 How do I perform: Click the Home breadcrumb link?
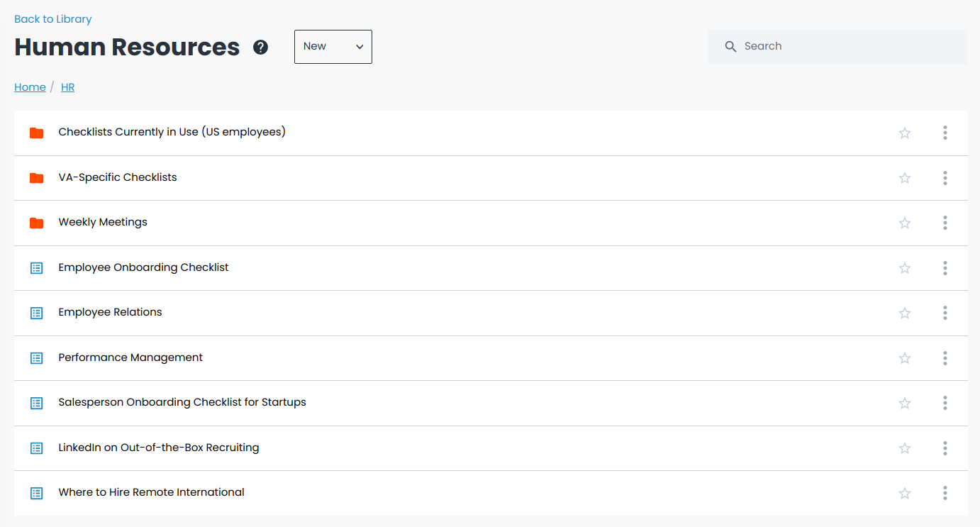pos(30,87)
